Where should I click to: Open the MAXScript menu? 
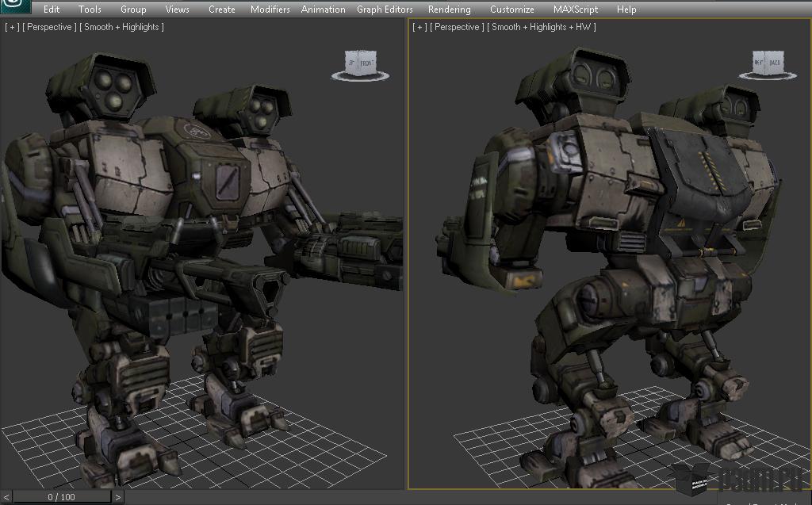(576, 10)
